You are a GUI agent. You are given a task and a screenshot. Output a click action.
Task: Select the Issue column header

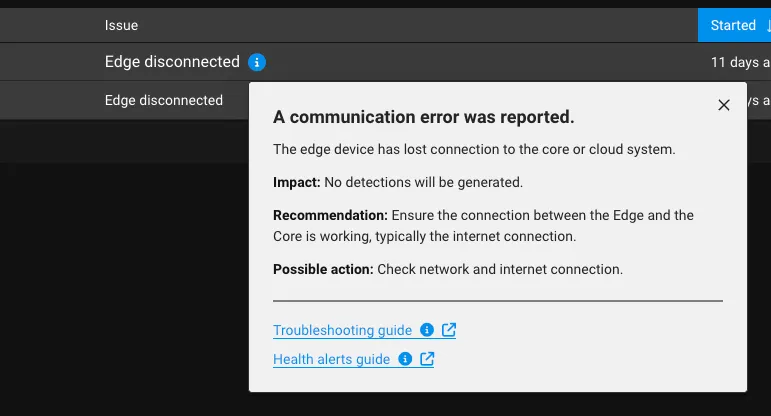121,25
